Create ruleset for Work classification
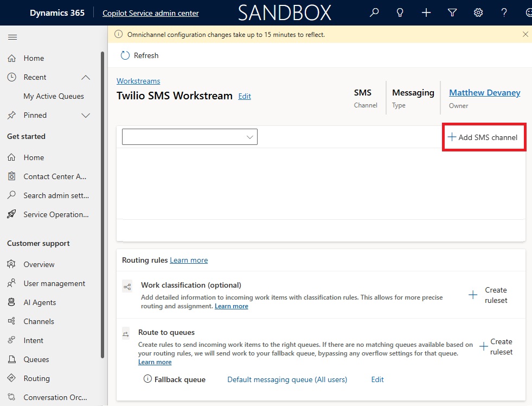 pyautogui.click(x=488, y=295)
